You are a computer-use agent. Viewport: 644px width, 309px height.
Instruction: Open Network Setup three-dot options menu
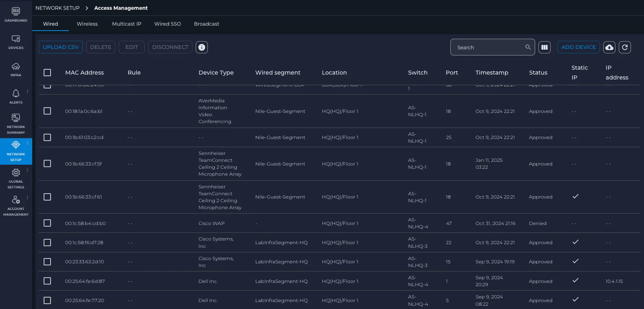click(27, 143)
